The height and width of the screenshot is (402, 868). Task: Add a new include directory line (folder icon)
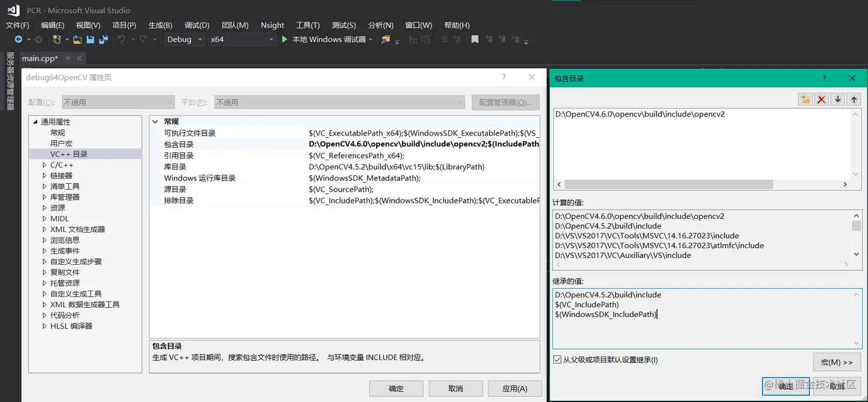805,99
